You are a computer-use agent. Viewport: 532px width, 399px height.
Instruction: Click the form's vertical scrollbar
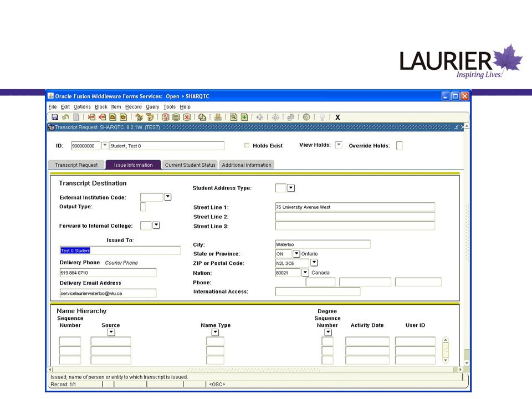click(467, 244)
